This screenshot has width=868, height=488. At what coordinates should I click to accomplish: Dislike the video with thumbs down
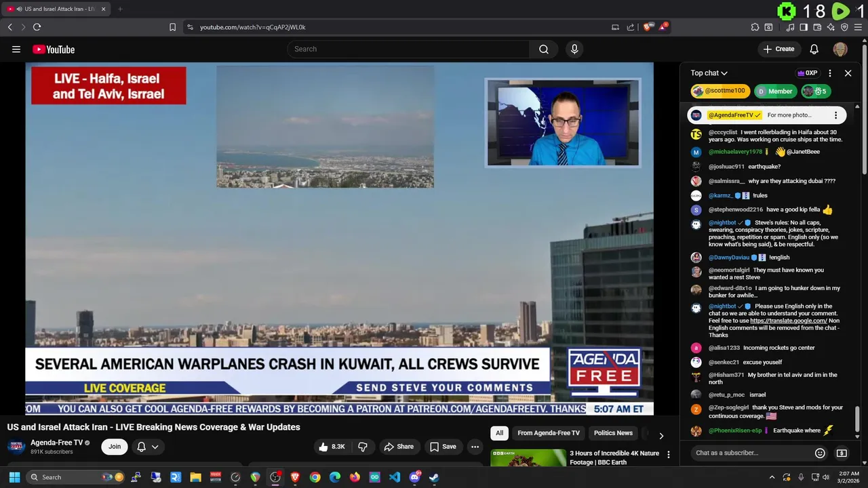tap(363, 447)
